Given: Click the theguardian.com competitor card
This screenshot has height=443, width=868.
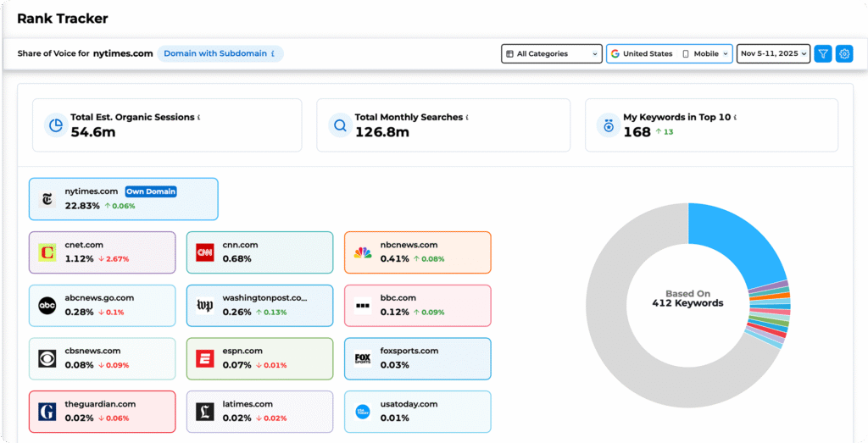Looking at the screenshot, I should click(x=102, y=412).
